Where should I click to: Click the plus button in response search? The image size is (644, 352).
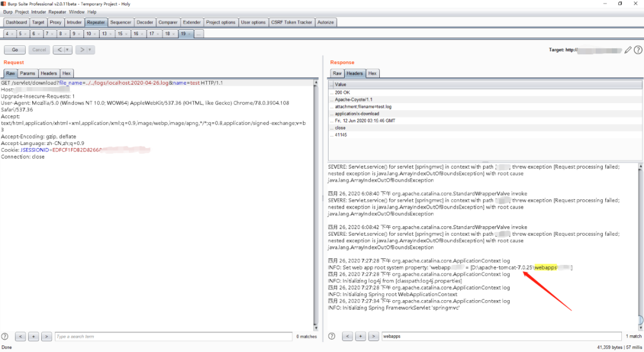click(x=361, y=336)
